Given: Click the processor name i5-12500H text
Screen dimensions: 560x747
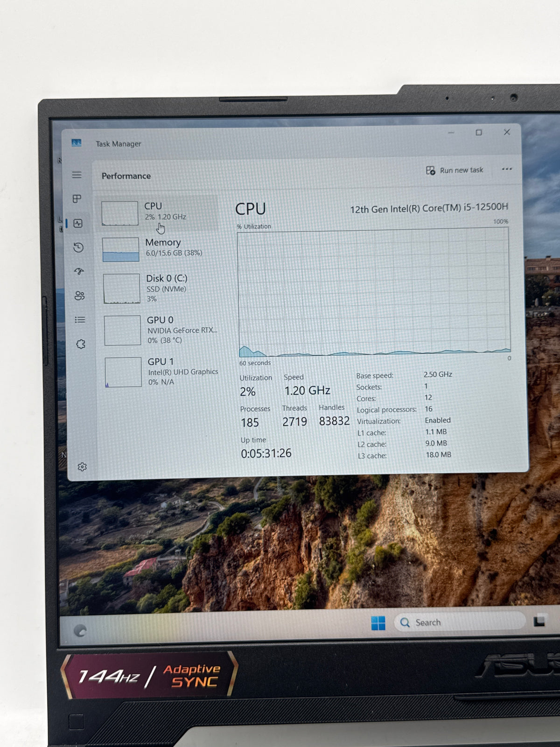Looking at the screenshot, I should [x=429, y=208].
